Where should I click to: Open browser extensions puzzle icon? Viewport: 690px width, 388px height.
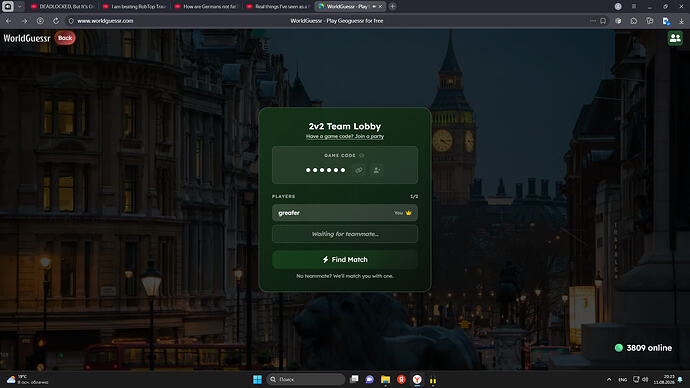634,21
